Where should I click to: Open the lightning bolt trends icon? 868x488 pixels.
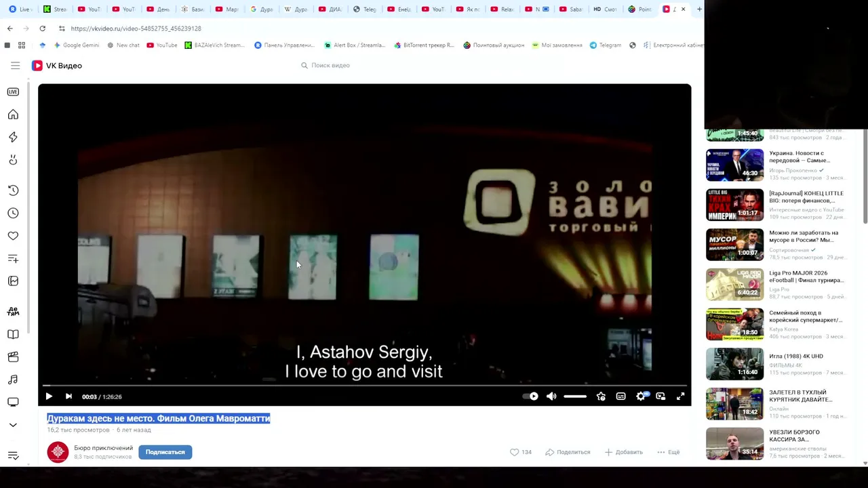tap(13, 137)
